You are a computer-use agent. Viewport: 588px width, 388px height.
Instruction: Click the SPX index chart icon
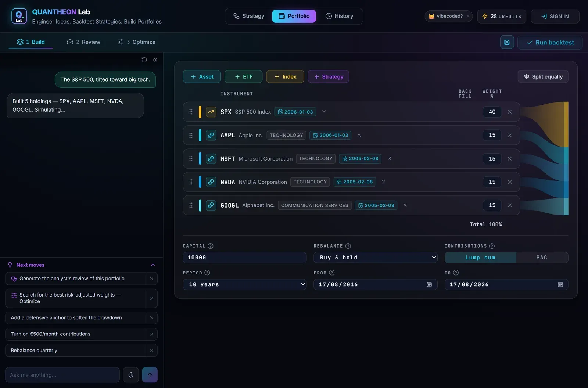coord(211,112)
